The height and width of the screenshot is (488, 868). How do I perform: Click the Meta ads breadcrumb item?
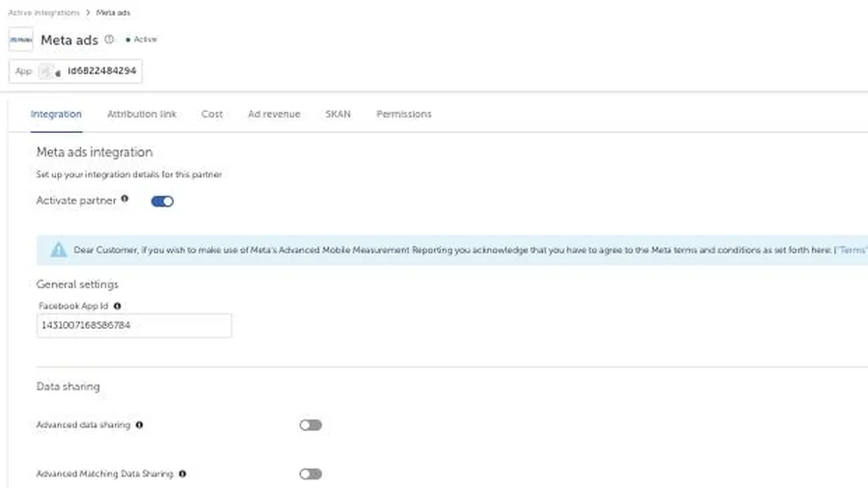113,13
